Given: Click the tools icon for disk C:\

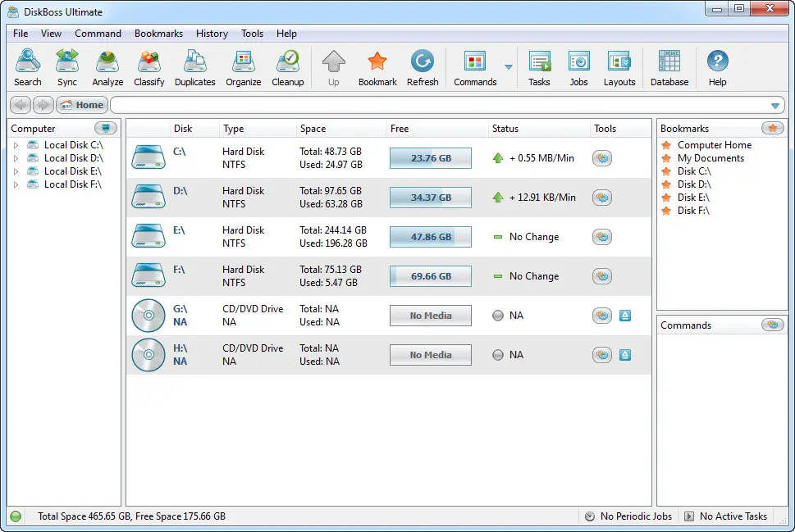Looking at the screenshot, I should [602, 158].
